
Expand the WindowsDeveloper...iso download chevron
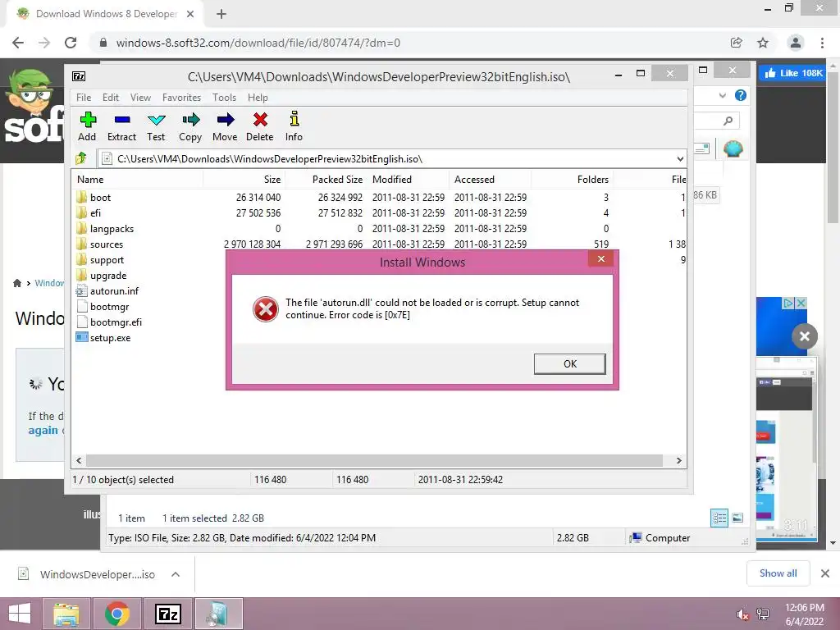(176, 574)
